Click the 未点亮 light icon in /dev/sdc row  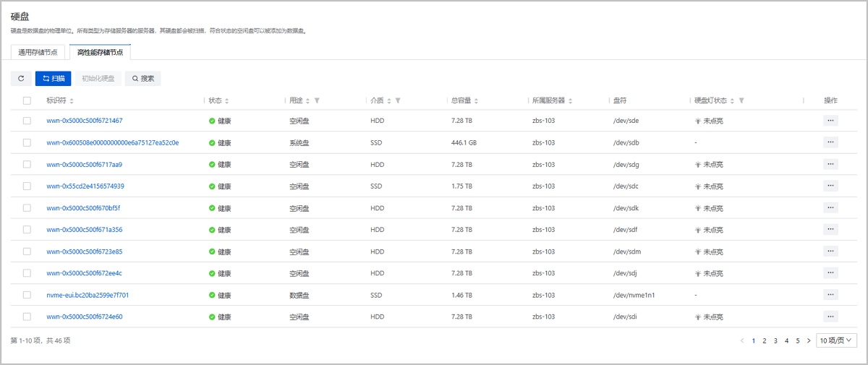(698, 186)
